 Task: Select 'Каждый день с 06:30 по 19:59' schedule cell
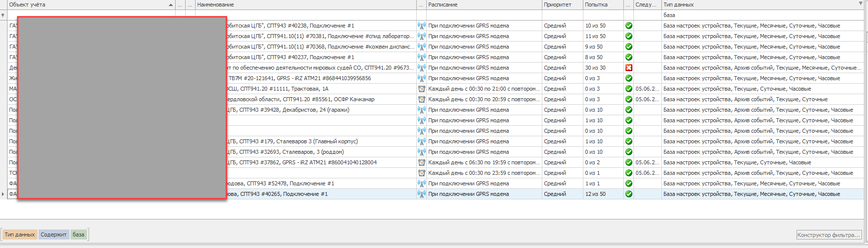pyautogui.click(x=484, y=162)
